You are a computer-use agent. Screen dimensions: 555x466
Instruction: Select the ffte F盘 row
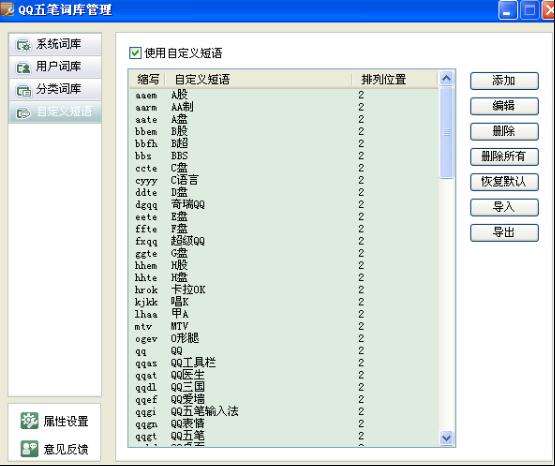pos(283,229)
